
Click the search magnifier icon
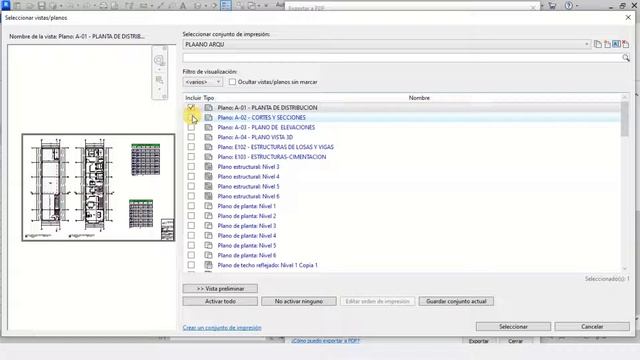(x=626, y=58)
